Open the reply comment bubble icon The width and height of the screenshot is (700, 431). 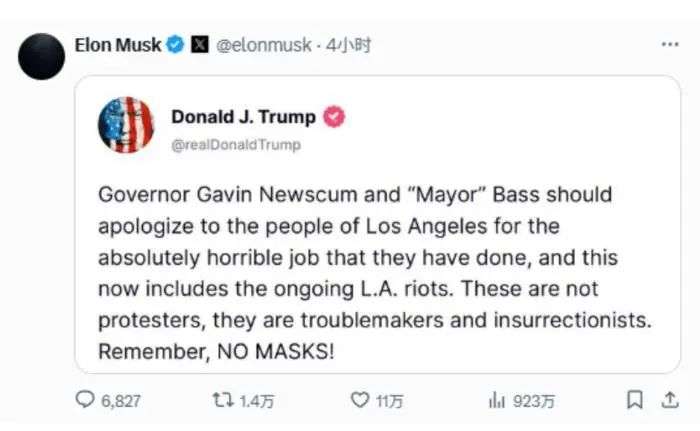point(84,400)
